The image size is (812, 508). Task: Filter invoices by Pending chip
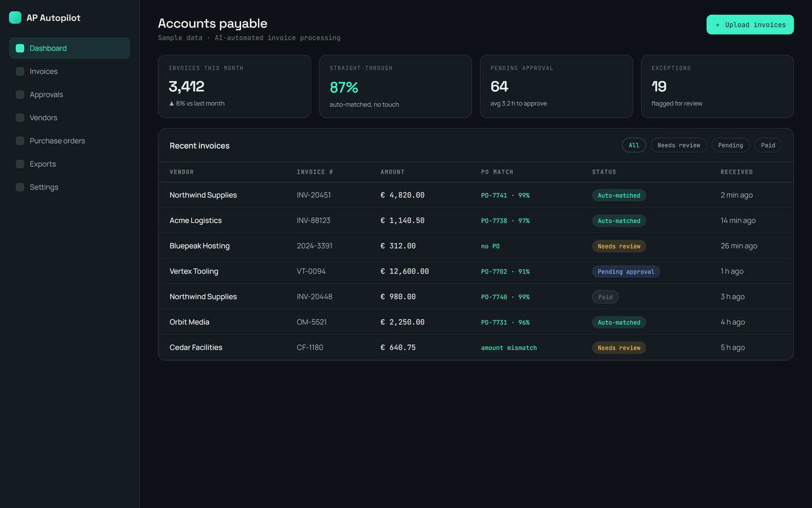coord(730,145)
